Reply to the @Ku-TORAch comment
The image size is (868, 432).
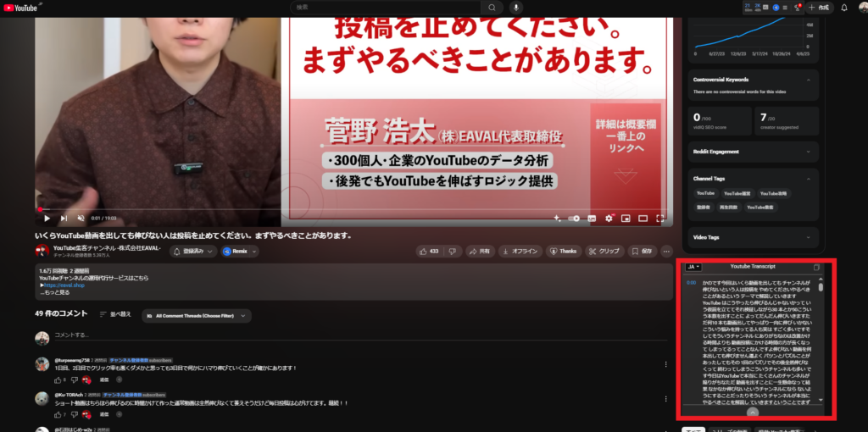click(x=103, y=414)
